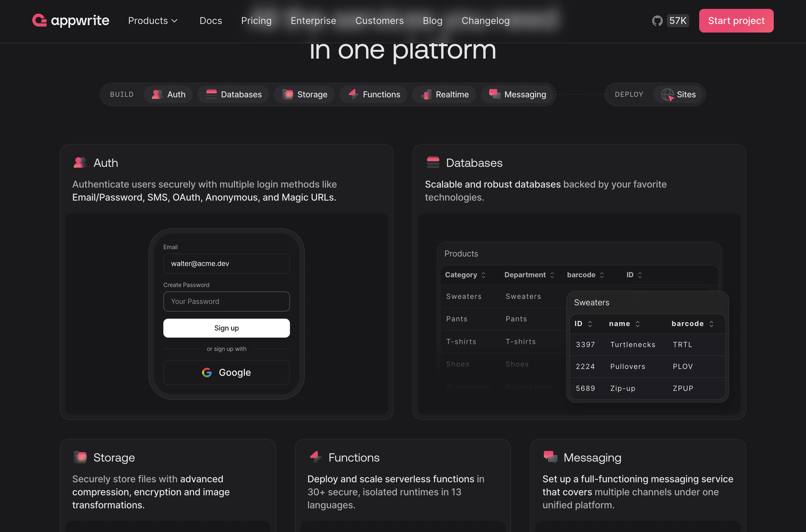
Task: Click the Messaging card heading text
Action: tap(592, 457)
